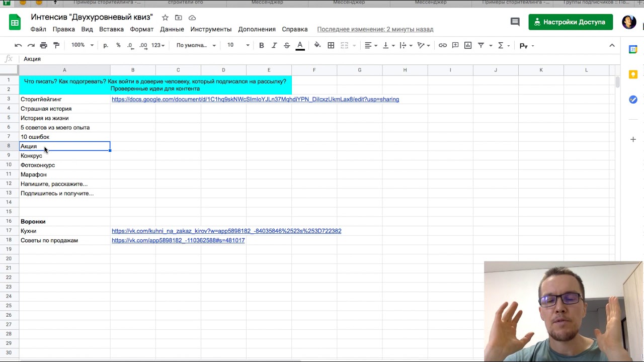Open the zoom 100% dropdown

coord(83,45)
